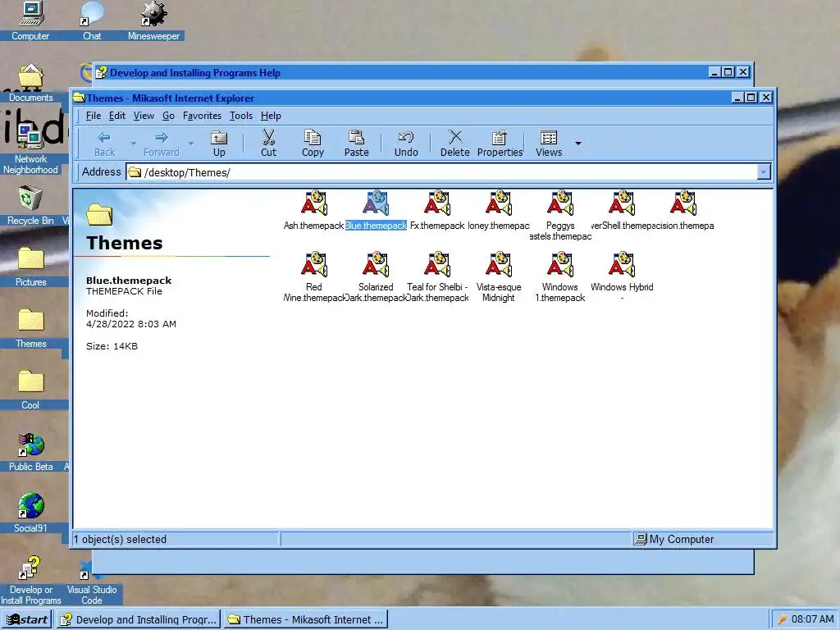Open the Computer desktop icon
840x630 pixels.
[x=30, y=21]
